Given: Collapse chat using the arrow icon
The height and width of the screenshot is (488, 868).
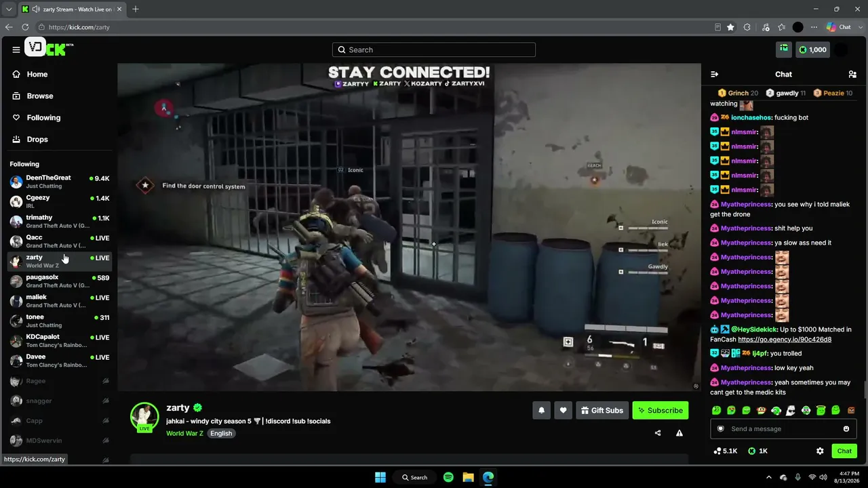Looking at the screenshot, I should click(x=714, y=75).
